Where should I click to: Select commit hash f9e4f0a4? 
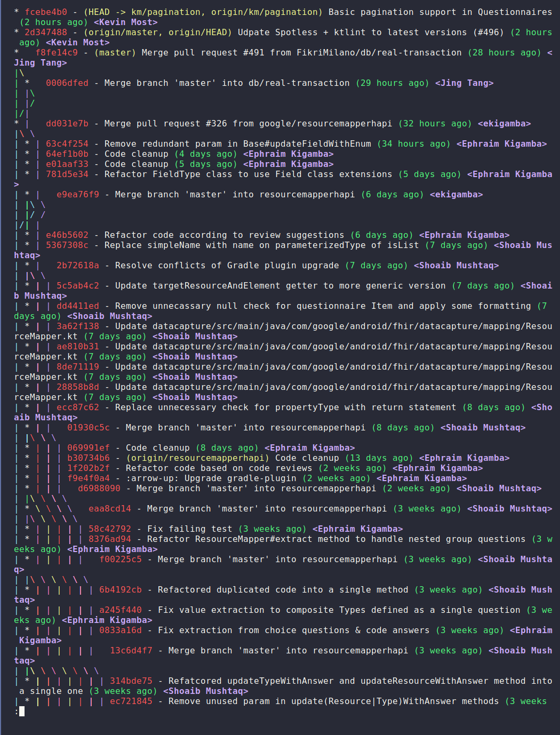pos(89,478)
